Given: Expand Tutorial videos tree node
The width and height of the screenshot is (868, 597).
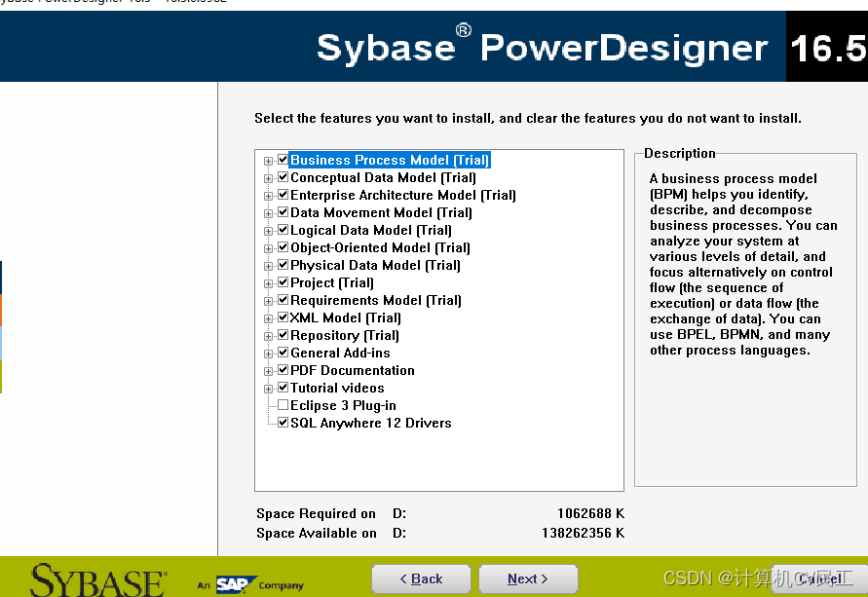Looking at the screenshot, I should (269, 389).
